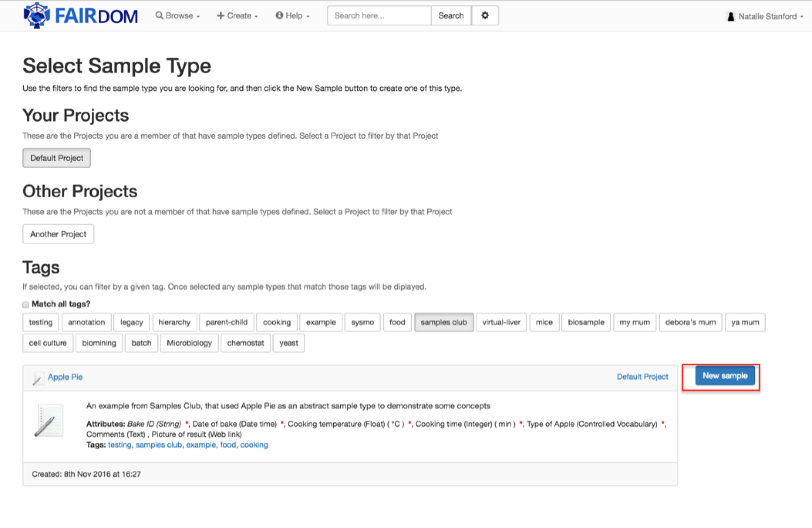Viewport: 812px width, 528px height.
Task: Open the Browse dropdown menu
Action: pyautogui.click(x=179, y=15)
